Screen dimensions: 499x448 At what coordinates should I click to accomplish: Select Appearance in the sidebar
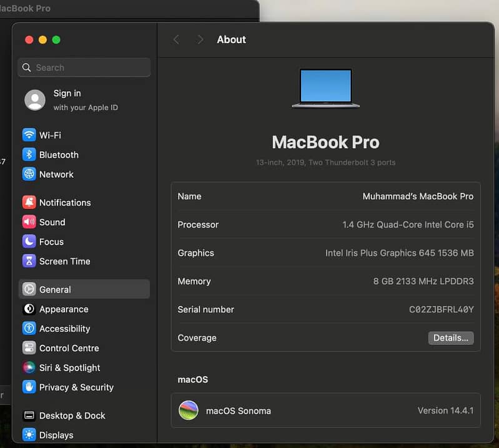click(63, 309)
